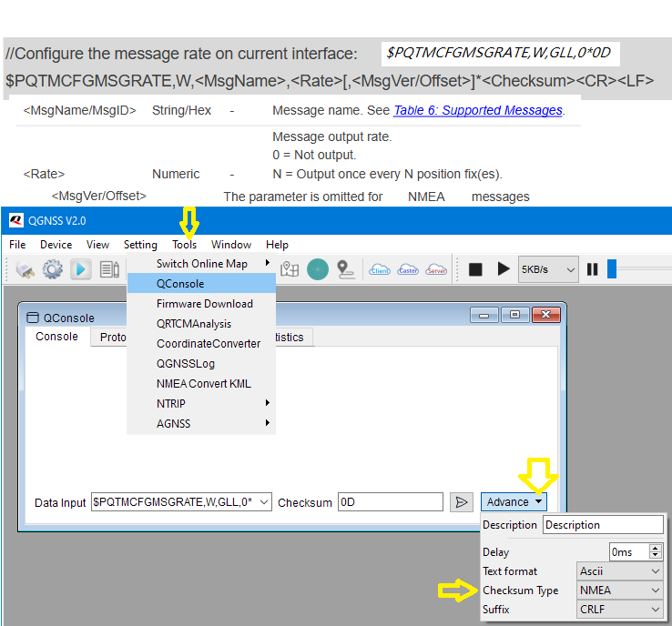Screen dimensions: 672x626
Task: Click the black stop square button
Action: pyautogui.click(x=475, y=269)
